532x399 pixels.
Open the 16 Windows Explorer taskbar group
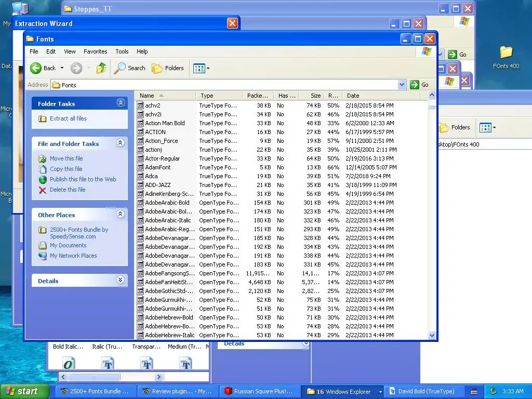[x=343, y=391]
